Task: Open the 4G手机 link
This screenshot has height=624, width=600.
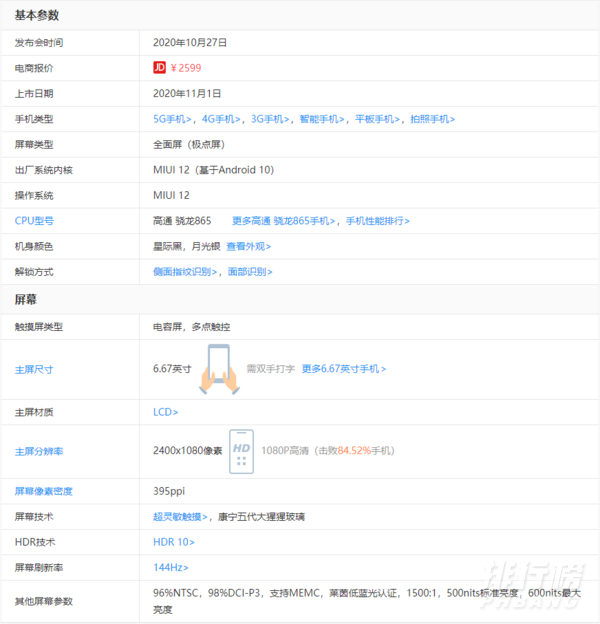Action: (221, 119)
